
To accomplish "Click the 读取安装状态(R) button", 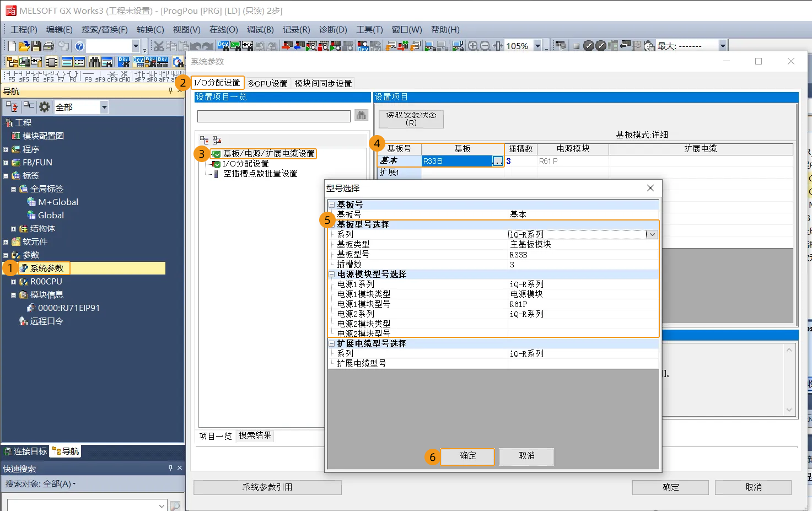I will [411, 119].
